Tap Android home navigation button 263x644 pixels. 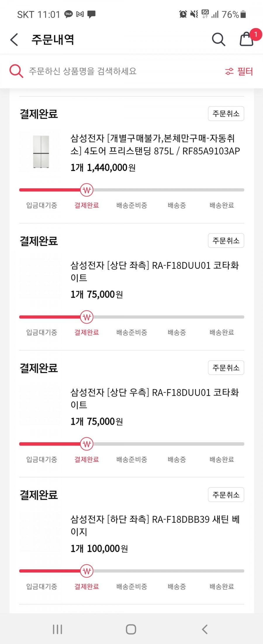click(x=131, y=629)
